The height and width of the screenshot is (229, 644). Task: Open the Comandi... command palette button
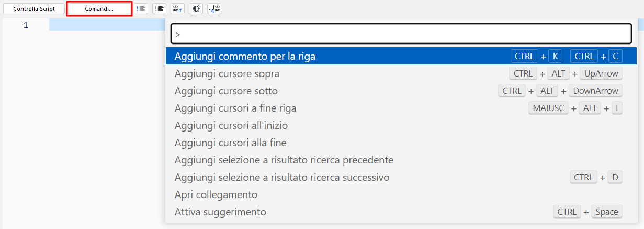click(x=99, y=9)
